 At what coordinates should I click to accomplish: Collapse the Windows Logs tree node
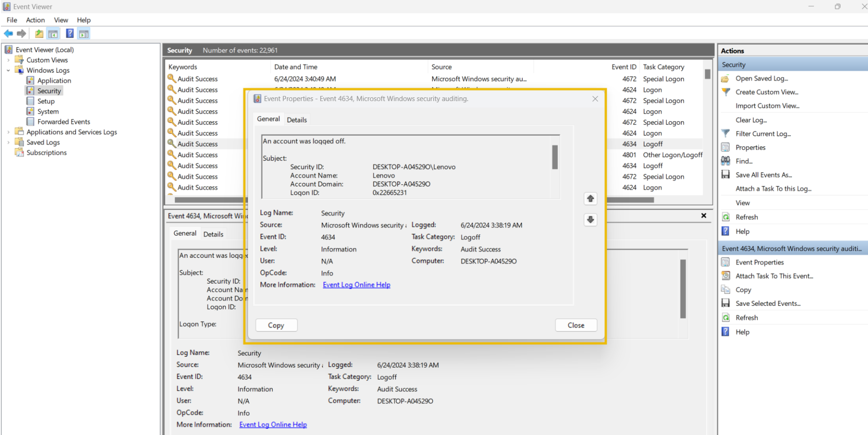[x=8, y=70]
